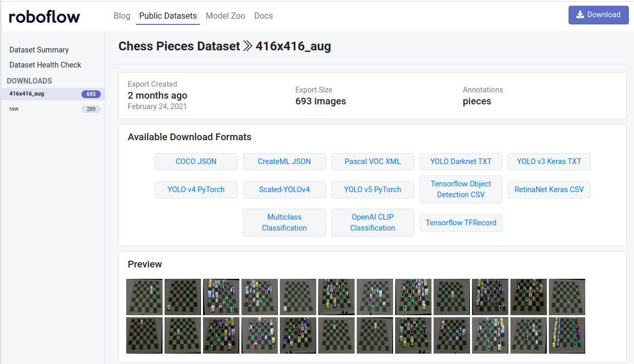Image resolution: width=634 pixels, height=364 pixels.
Task: Choose the OpenAI CLIP Classification format
Action: coord(373,222)
